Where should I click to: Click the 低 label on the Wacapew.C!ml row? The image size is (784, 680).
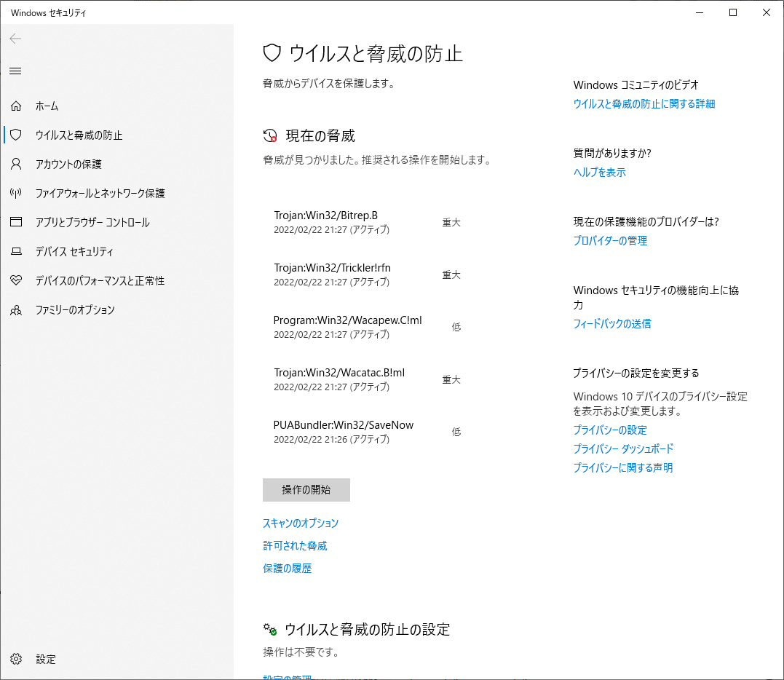(456, 327)
